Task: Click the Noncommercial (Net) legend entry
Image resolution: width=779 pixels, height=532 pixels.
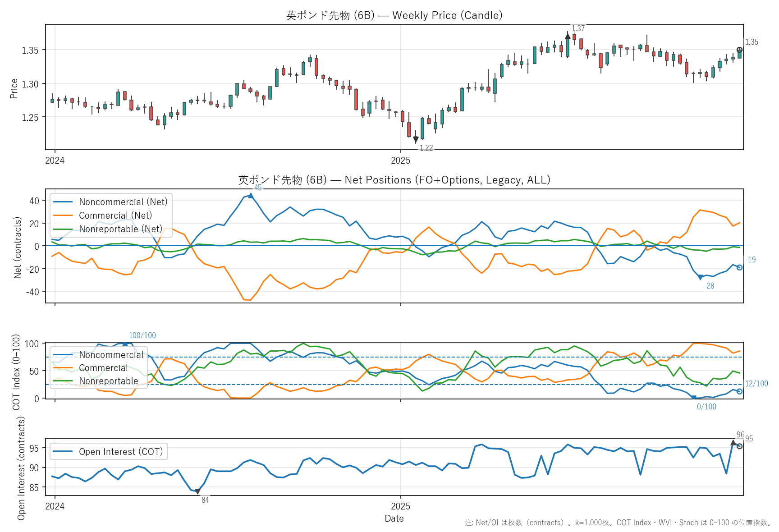Action: (123, 202)
